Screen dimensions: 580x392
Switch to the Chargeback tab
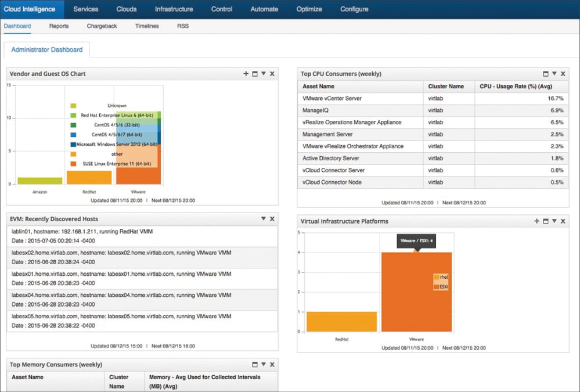point(102,26)
